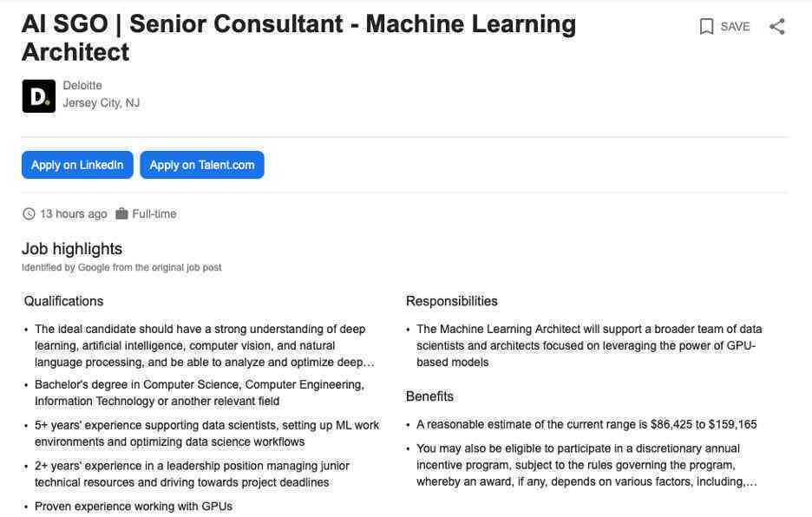Click the Job highlights heading
812x517 pixels.
72,249
